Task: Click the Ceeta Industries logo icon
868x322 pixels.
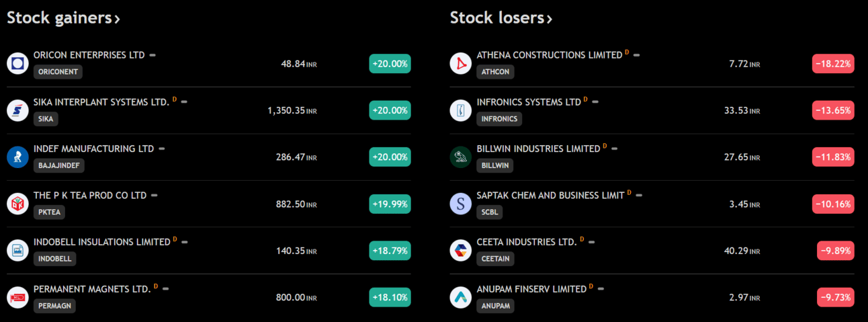Action: (x=461, y=250)
